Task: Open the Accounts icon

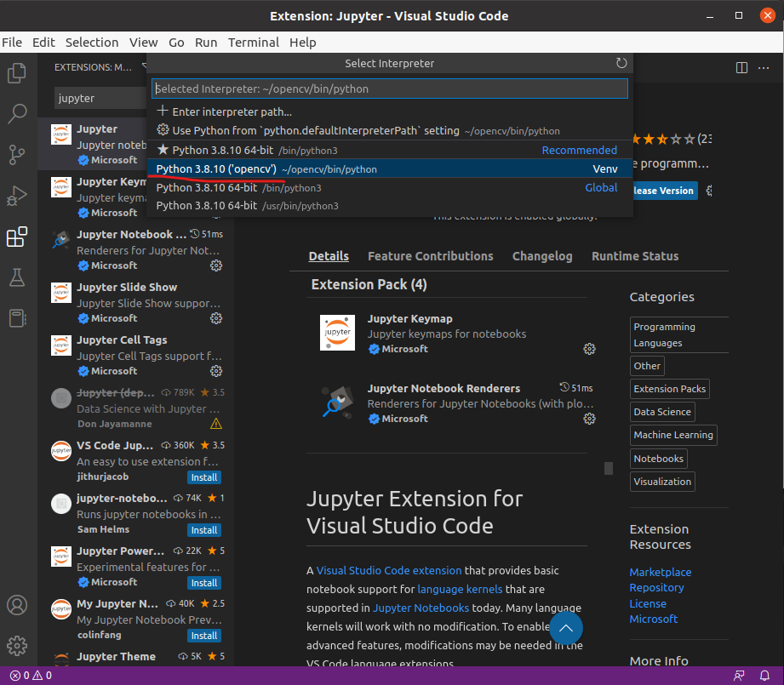Action: [17, 605]
